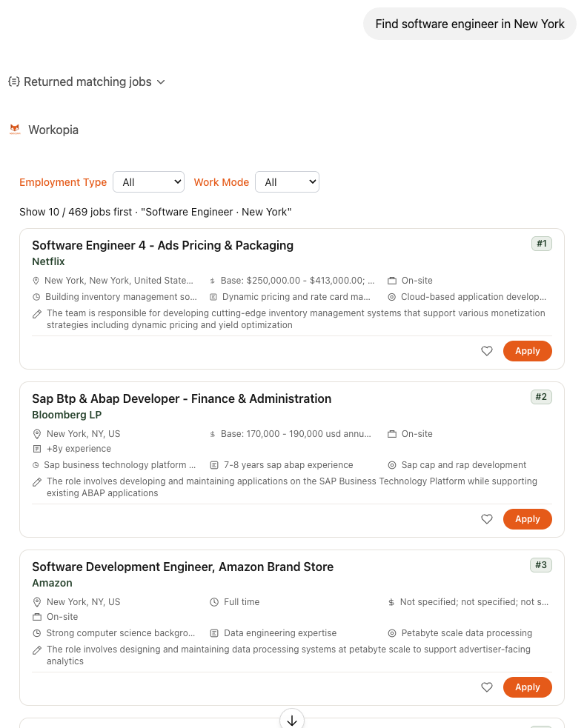The image size is (587, 728).
Task: Open the Employment Type dropdown
Action: point(149,182)
